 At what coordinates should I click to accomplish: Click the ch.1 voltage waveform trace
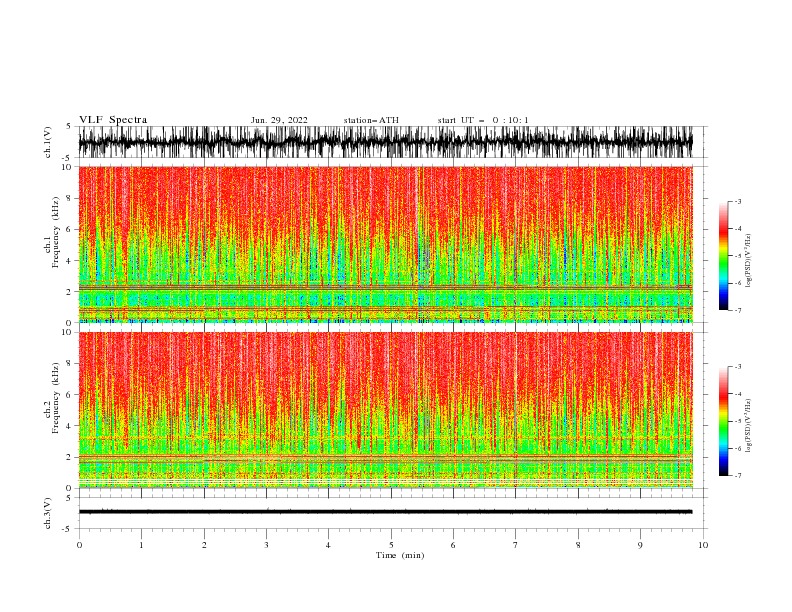(385, 142)
